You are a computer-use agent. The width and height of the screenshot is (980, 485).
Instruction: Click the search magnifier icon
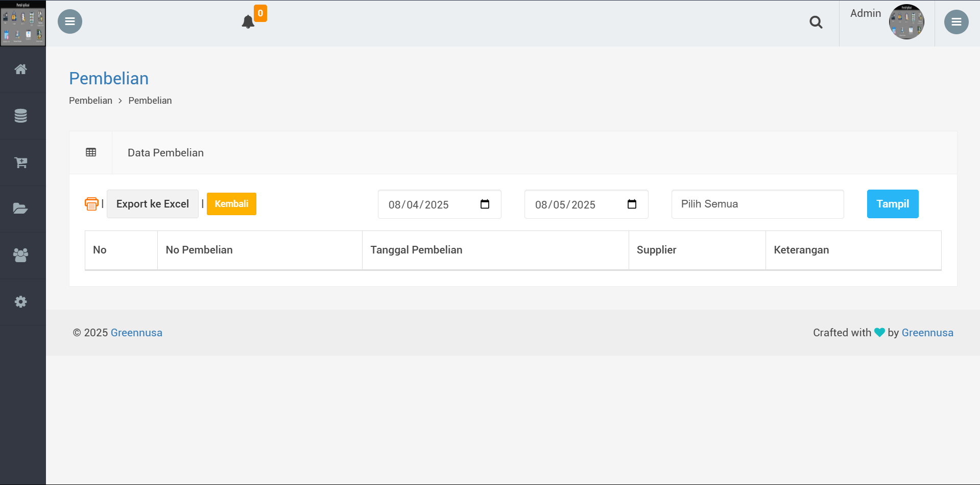pyautogui.click(x=816, y=22)
